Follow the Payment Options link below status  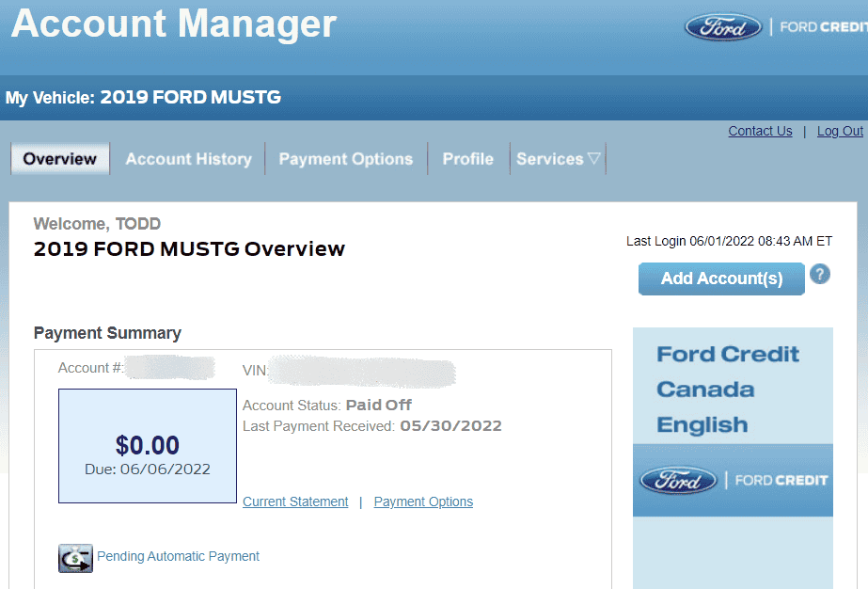423,501
